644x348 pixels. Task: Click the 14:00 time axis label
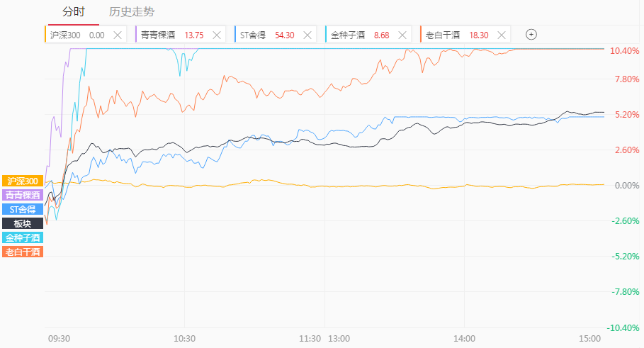465,339
